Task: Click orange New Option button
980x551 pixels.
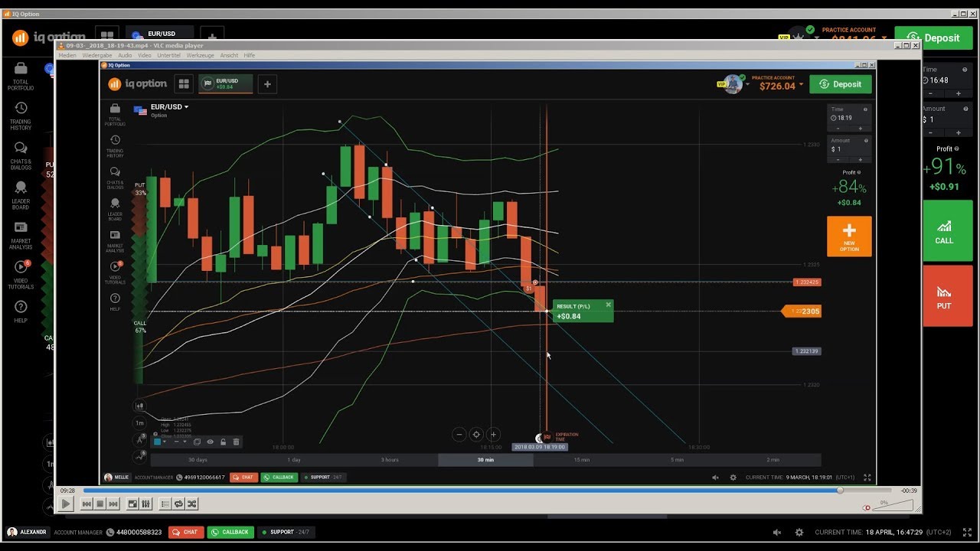Action: (x=849, y=236)
